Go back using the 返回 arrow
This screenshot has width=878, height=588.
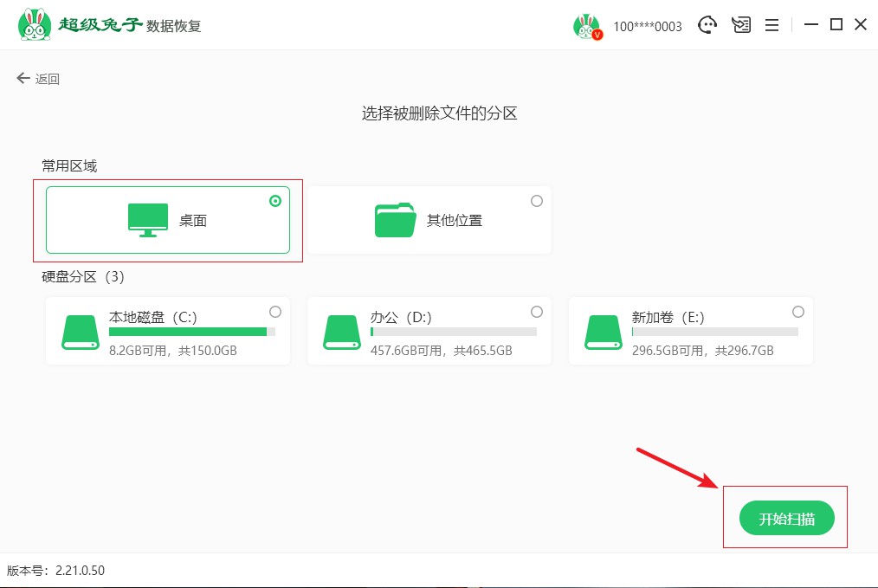coord(38,79)
